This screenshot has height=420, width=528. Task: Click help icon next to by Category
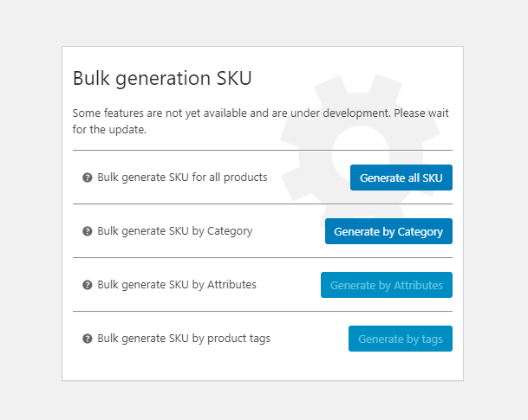88,231
